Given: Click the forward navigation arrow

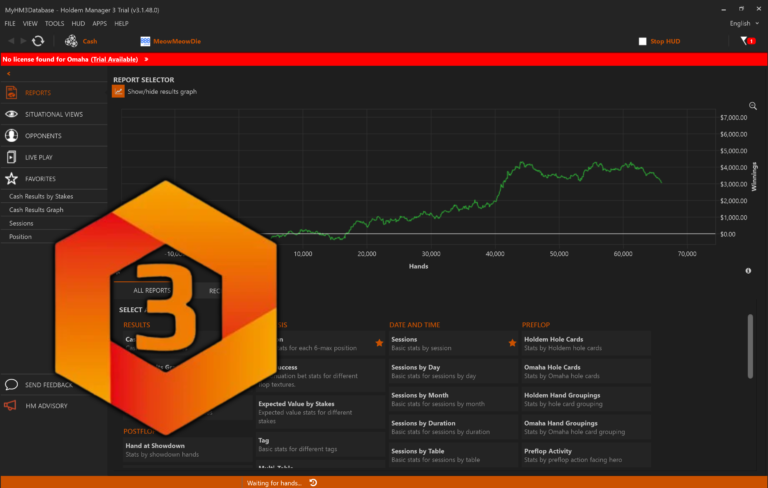Looking at the screenshot, I should (23, 41).
